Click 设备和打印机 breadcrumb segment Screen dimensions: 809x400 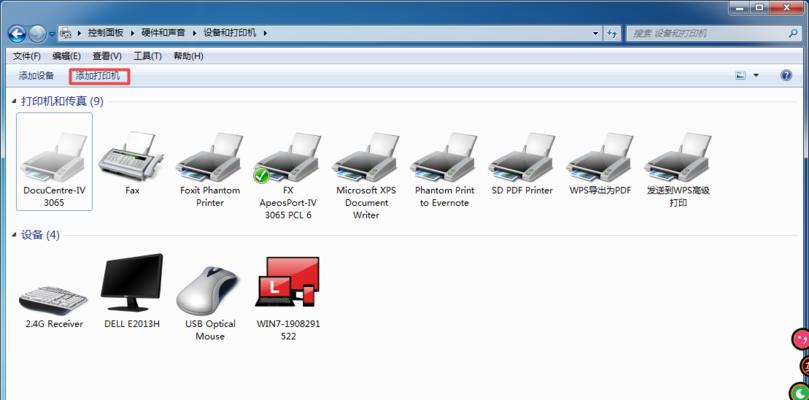(230, 33)
